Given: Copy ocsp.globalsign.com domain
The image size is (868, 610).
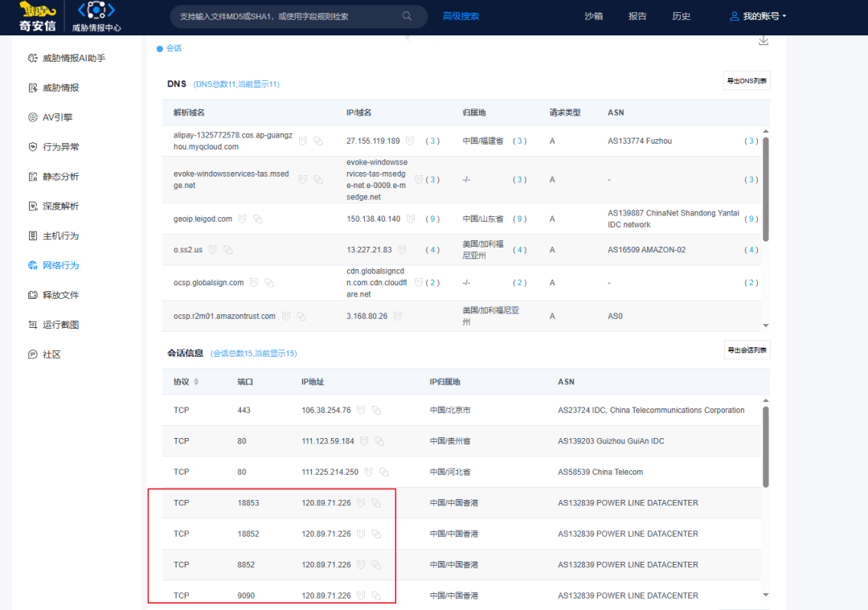Looking at the screenshot, I should [x=269, y=282].
